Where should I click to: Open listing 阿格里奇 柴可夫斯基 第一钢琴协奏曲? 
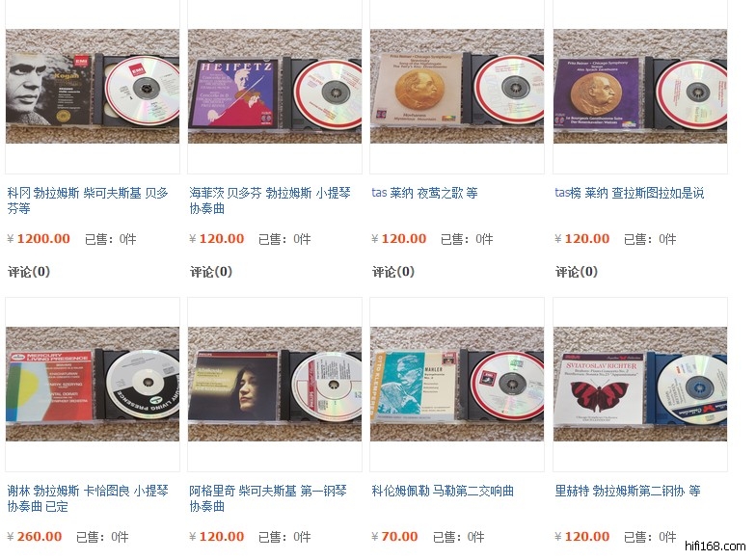pyautogui.click(x=268, y=498)
